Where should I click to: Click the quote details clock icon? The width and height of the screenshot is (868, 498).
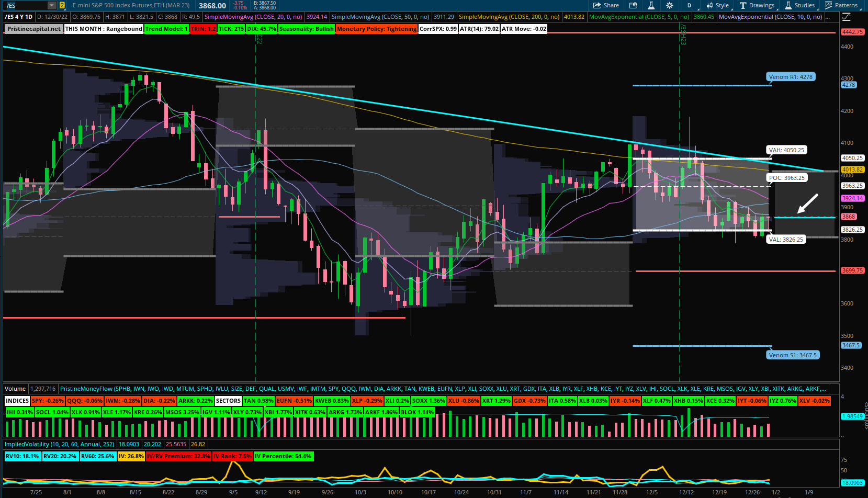tap(633, 5)
